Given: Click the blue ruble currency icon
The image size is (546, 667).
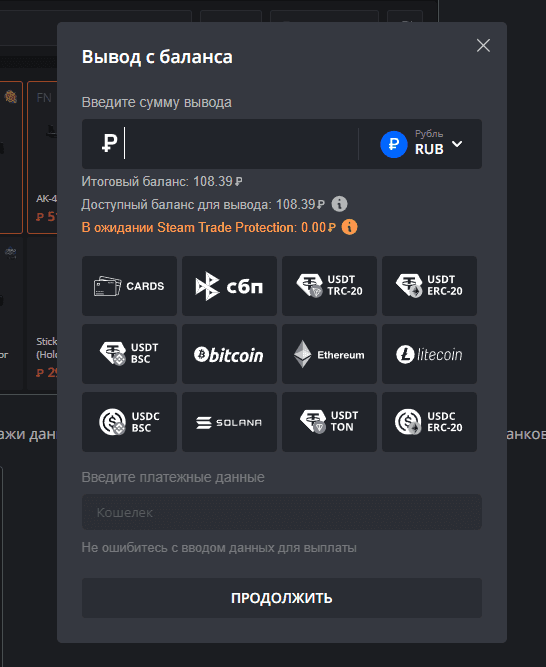Looking at the screenshot, I should coord(394,144).
